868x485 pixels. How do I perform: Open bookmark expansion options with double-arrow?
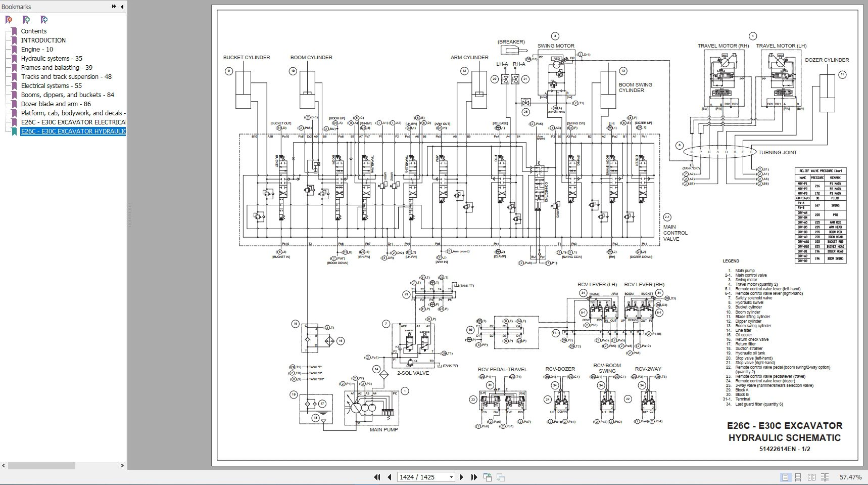[x=113, y=7]
